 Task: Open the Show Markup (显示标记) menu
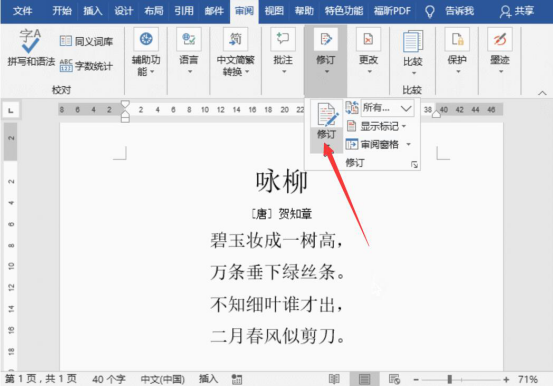[376, 126]
